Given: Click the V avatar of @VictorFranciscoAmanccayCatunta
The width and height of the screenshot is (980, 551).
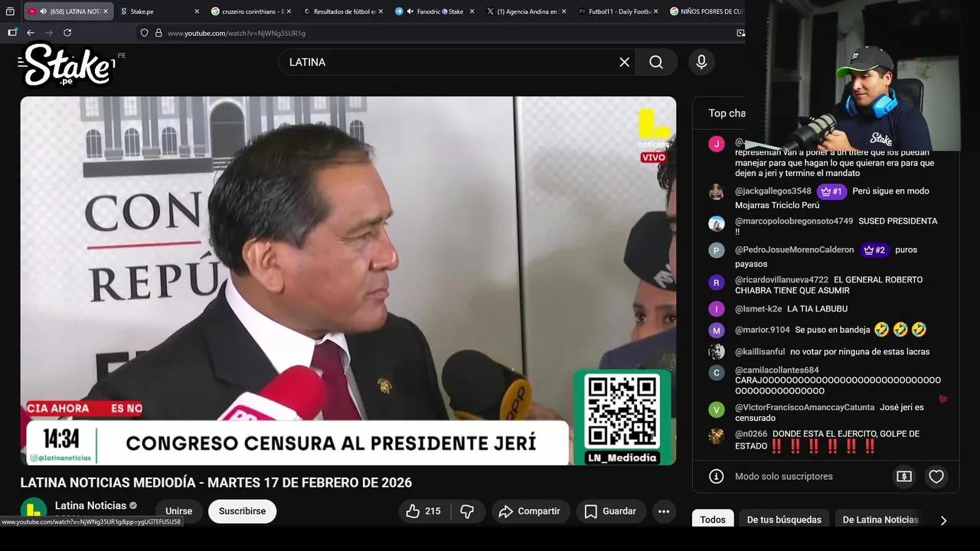Looking at the screenshot, I should click(717, 409).
